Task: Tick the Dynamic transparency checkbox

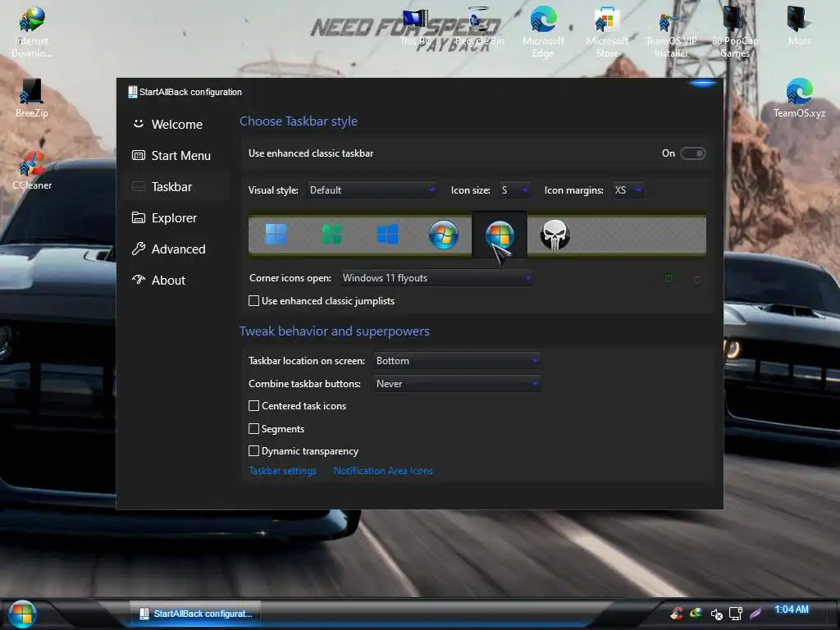Action: 254,451
